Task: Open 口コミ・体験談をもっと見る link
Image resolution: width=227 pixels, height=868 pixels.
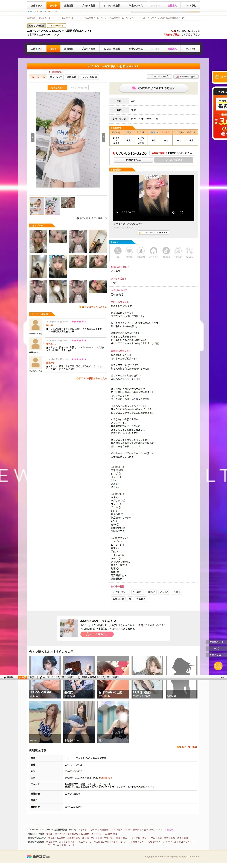Action: (92, 378)
